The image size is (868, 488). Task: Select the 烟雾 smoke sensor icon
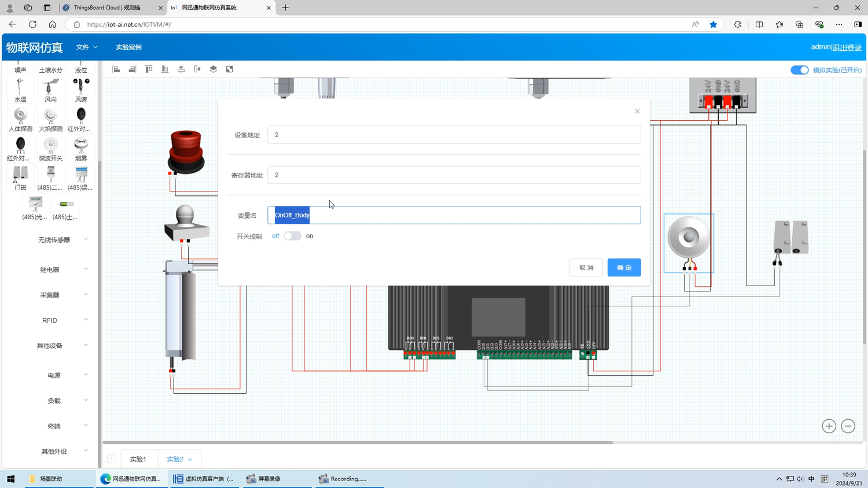(x=81, y=148)
